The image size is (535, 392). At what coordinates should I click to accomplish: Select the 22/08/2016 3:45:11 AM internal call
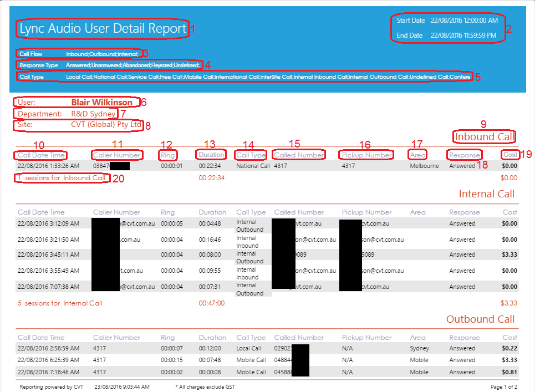coord(48,254)
